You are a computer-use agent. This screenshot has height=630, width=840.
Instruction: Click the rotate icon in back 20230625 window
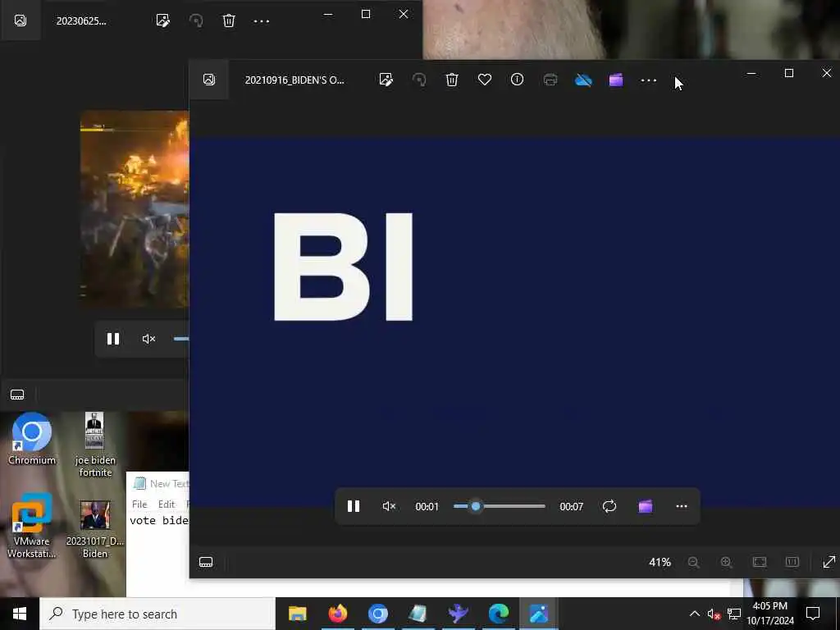[x=196, y=21]
